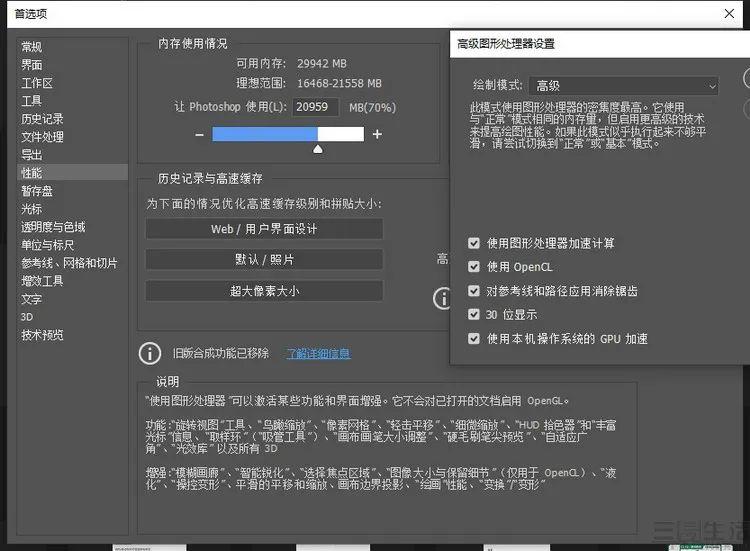Click the 默认 / 照片 button
This screenshot has height=551, width=750.
(264, 260)
